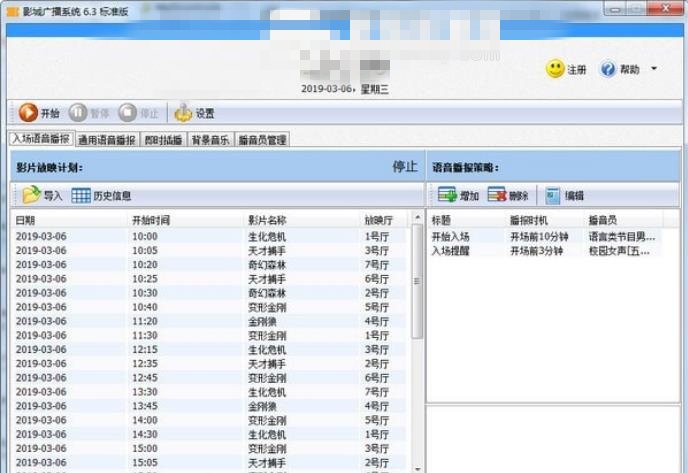The image size is (688, 473).
Task: Click 开场前10分钟 timing cell
Action: [x=539, y=236]
